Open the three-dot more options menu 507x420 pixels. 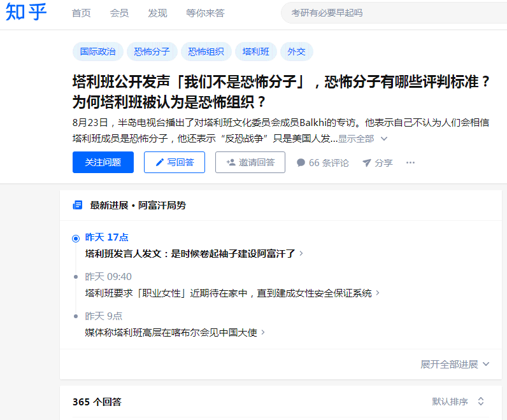point(410,162)
